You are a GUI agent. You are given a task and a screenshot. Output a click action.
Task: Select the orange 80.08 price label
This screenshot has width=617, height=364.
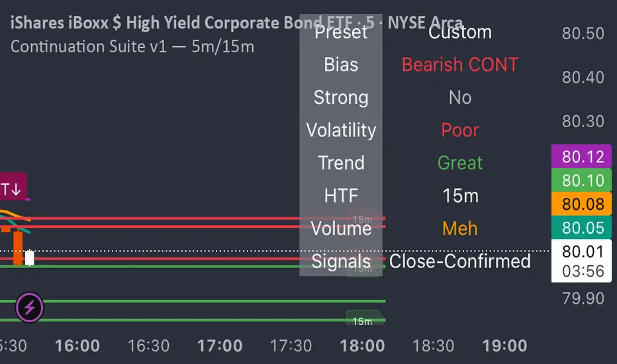tap(583, 205)
